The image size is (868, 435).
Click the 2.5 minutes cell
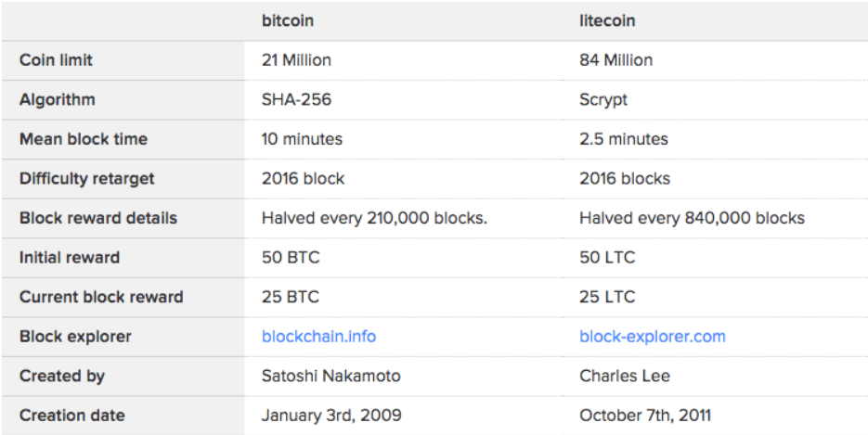point(623,139)
